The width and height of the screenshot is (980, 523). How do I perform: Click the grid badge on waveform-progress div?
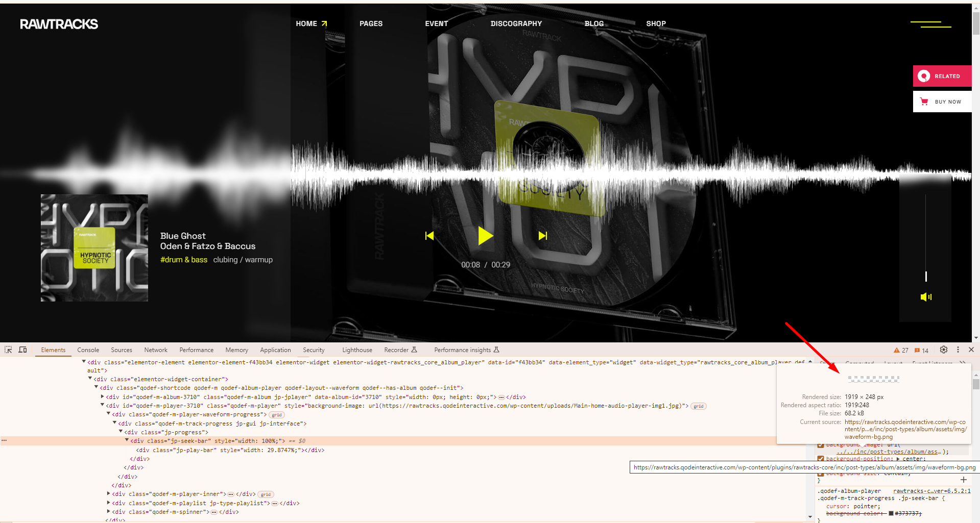tap(276, 415)
